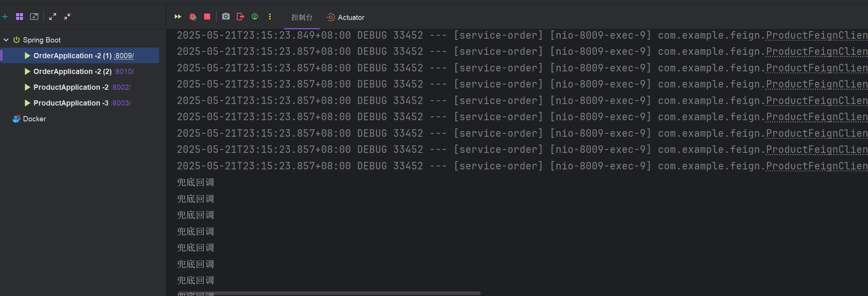Viewport: 868px width, 296px height.
Task: Click the horizontal console scrollbar
Action: tap(329, 293)
